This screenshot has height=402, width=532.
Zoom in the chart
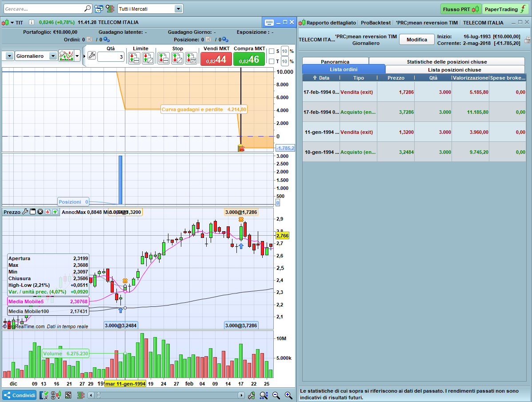click(x=288, y=395)
